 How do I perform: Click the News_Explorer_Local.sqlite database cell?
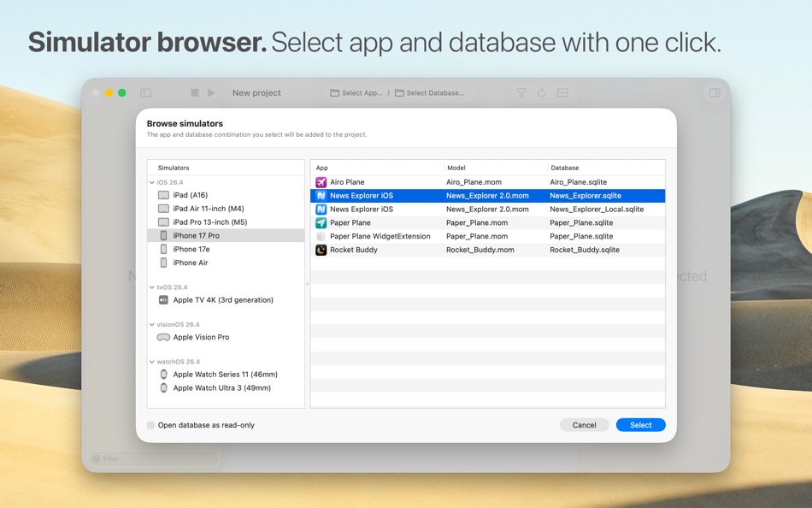coord(597,209)
